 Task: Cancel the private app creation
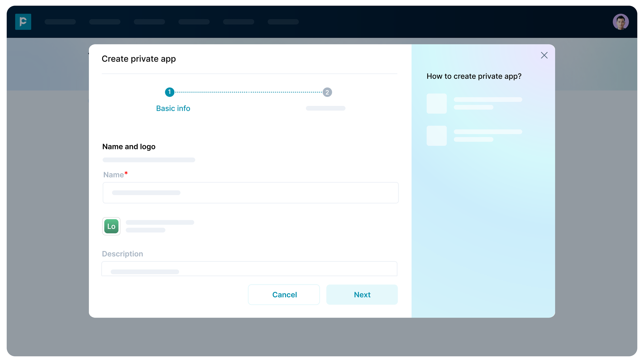tap(284, 294)
